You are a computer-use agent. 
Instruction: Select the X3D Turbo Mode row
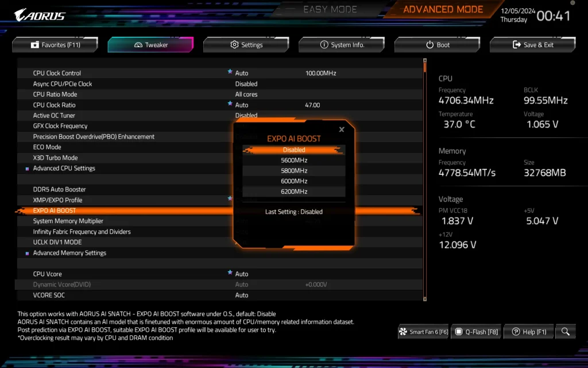pos(220,158)
